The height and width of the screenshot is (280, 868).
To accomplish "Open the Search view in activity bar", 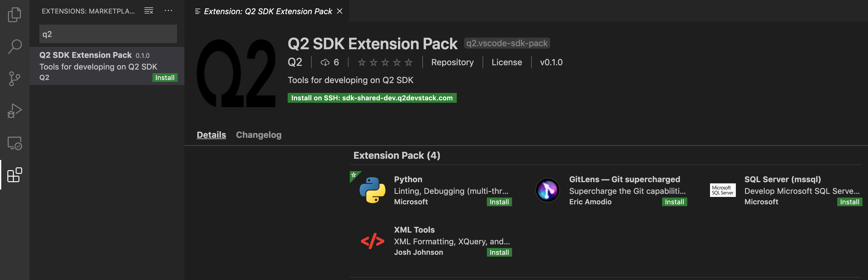I will tap(14, 46).
